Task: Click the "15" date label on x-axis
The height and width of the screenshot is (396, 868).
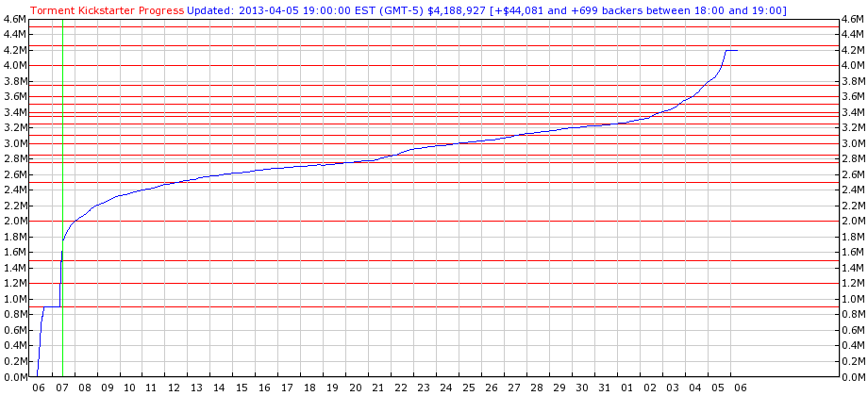Action: 242,388
